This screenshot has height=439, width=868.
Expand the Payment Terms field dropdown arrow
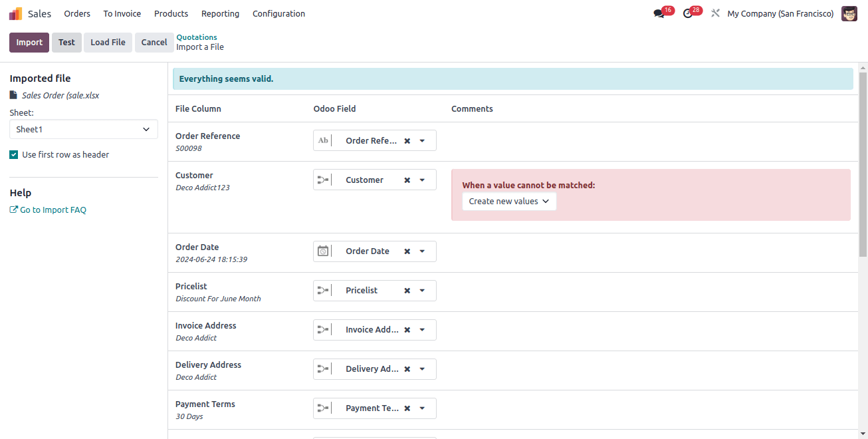pos(422,408)
